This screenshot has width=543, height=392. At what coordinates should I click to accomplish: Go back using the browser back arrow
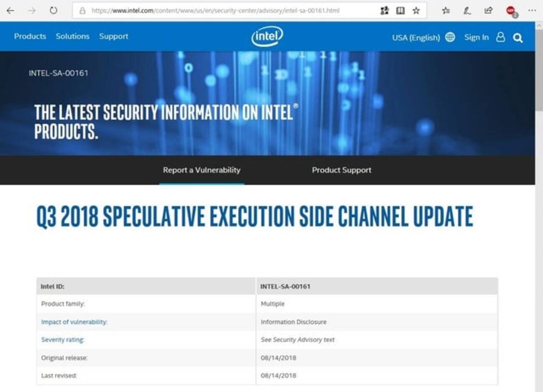tap(10, 10)
